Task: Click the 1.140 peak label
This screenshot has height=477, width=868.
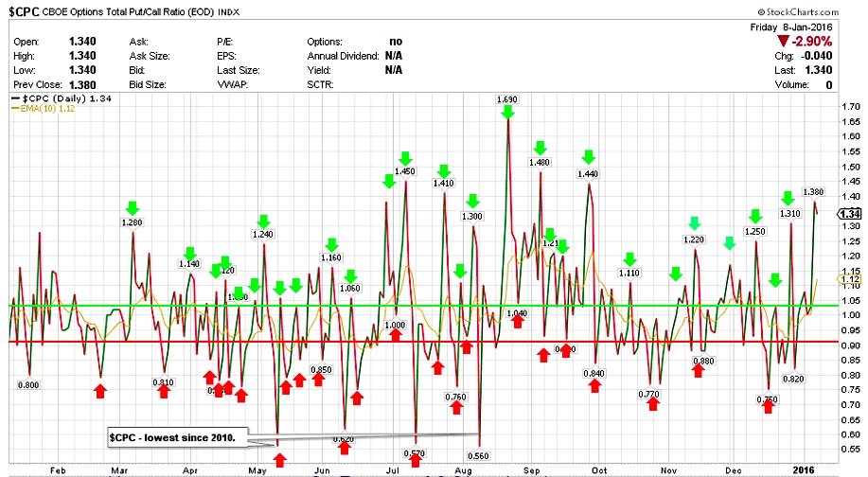Action: 189,264
